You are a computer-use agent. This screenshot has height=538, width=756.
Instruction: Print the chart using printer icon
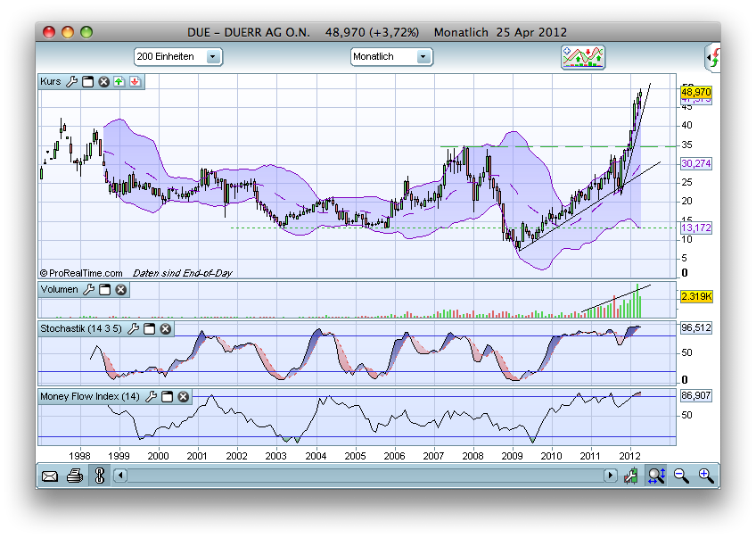point(75,476)
